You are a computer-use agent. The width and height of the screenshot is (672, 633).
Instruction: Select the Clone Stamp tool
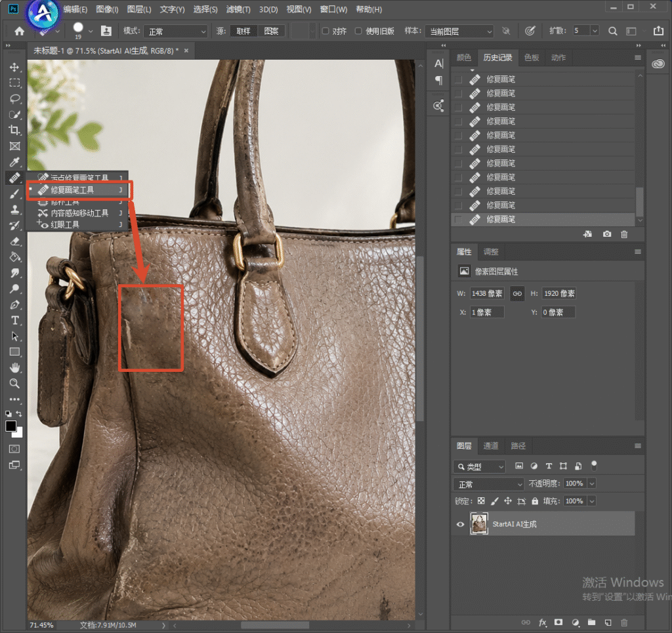tap(14, 209)
